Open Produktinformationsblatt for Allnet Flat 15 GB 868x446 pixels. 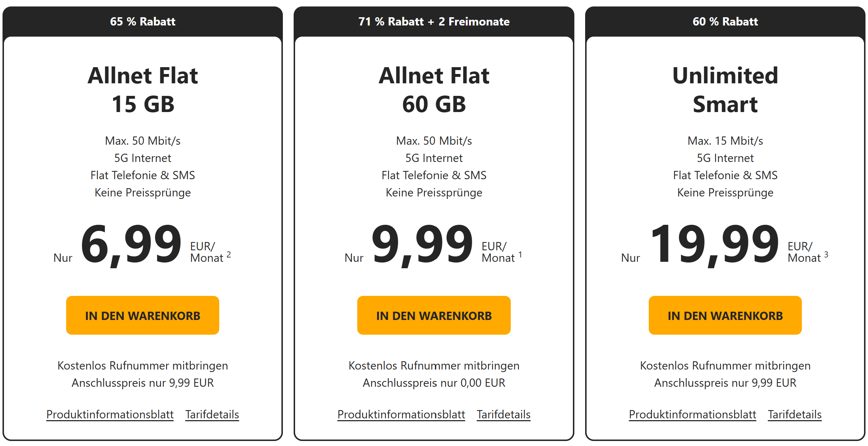(110, 414)
